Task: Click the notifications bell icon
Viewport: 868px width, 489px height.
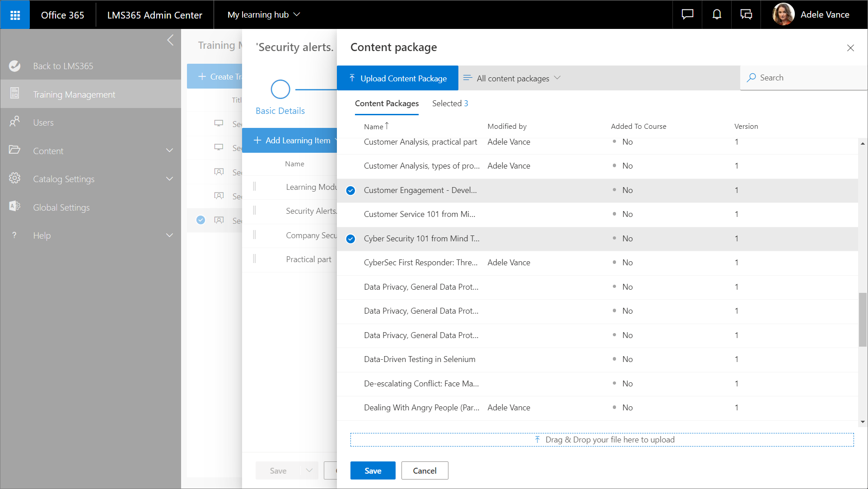Action: [x=717, y=15]
